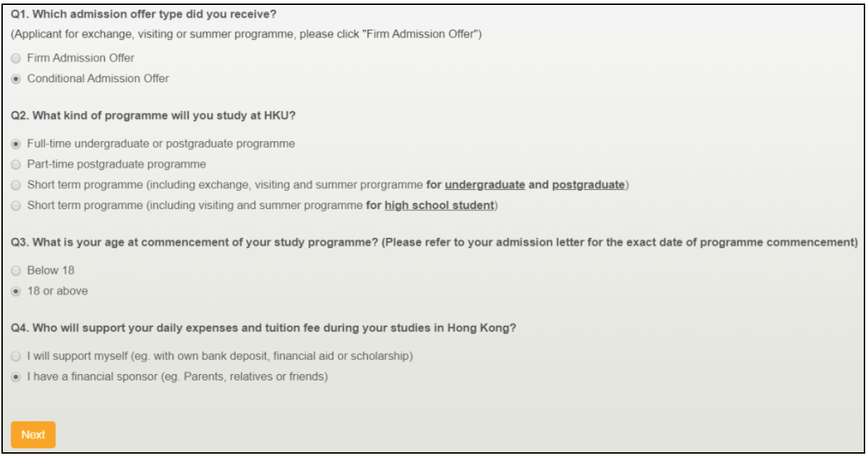Select "I will support myself" option
Viewport: 868px width, 460px height.
click(16, 357)
